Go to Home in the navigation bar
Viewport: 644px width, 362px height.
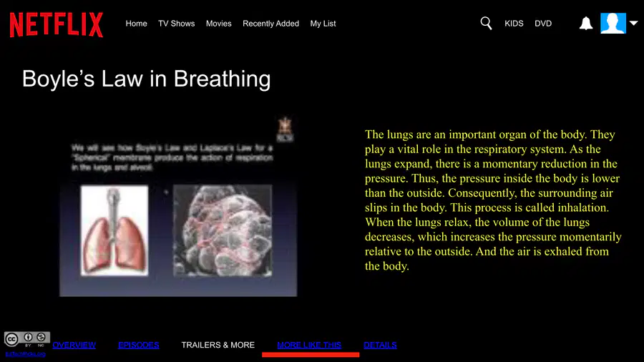click(x=137, y=24)
